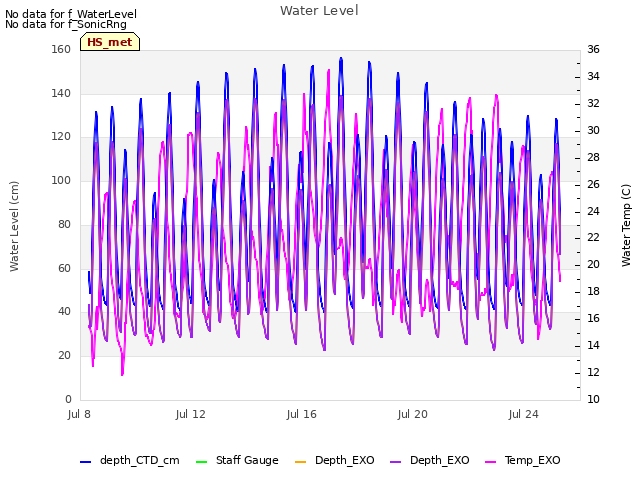
Task: Click the blue depth_CTD_cm legend swatch
Action: (85, 462)
